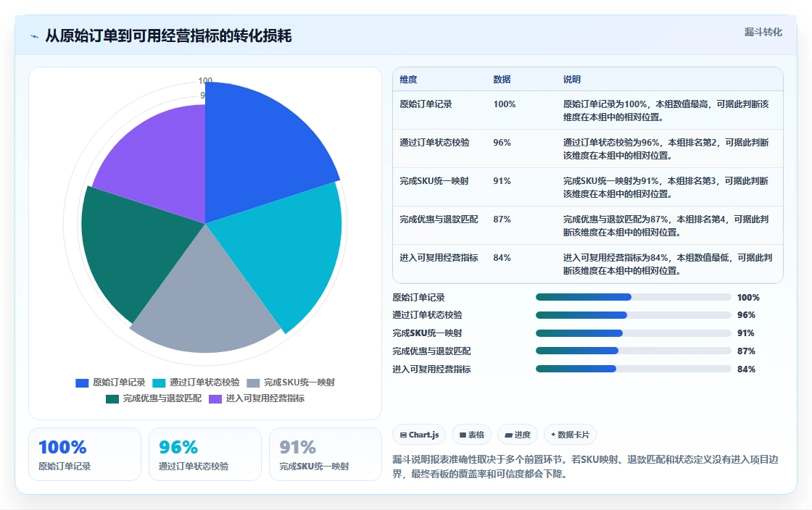Click the 数据卡片 tag chip
Viewport: 812px width, 510px height.
pyautogui.click(x=570, y=435)
